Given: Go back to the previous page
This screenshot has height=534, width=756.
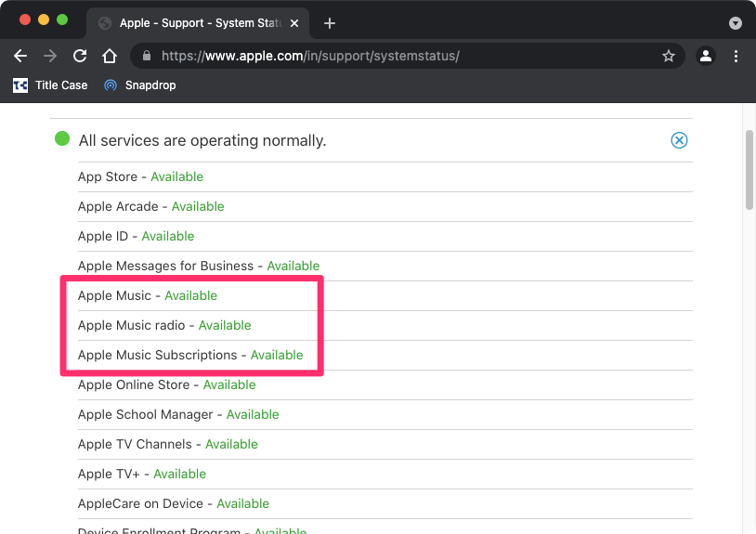Looking at the screenshot, I should coord(20,56).
